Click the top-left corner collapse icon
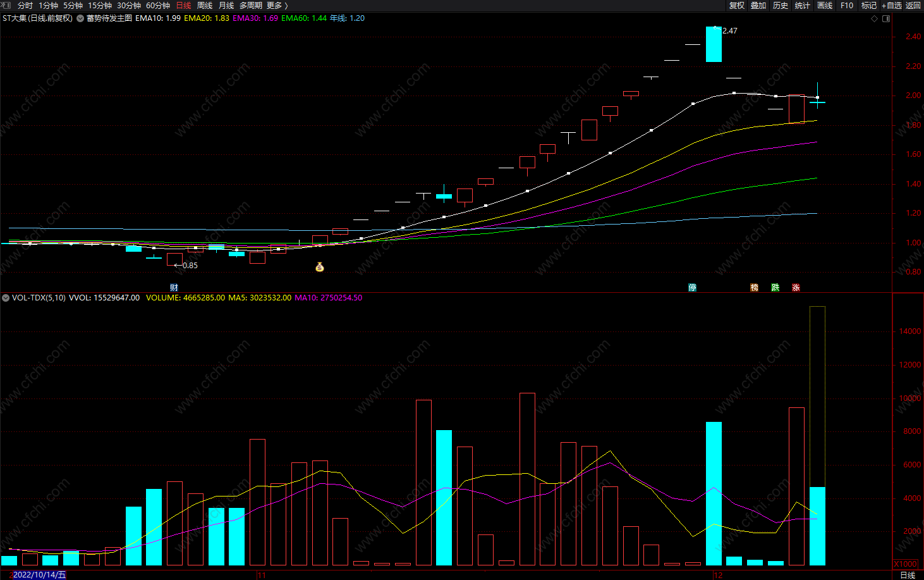924x580 pixels. pos(6,5)
